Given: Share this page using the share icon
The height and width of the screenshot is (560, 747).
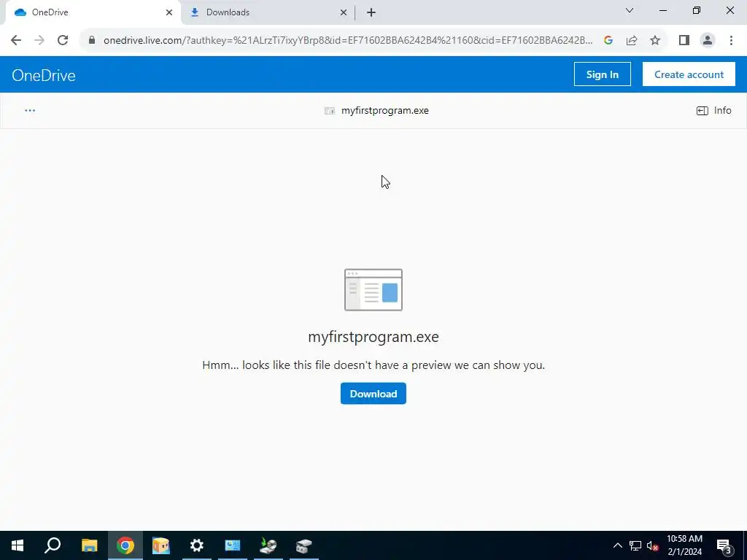Looking at the screenshot, I should click(x=632, y=40).
